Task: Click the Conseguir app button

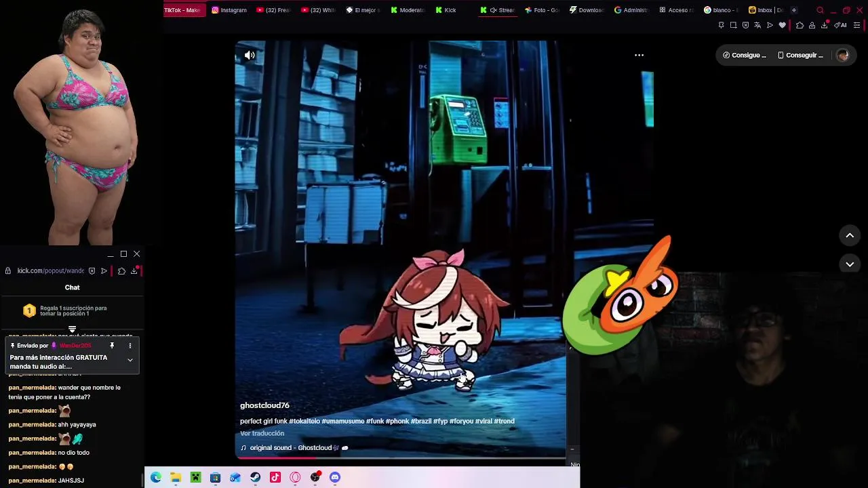Action: [x=800, y=56]
